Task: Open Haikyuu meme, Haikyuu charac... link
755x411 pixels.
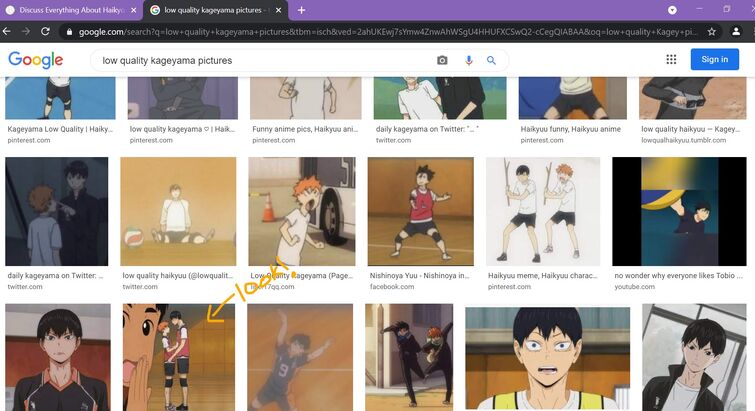Action: [543, 275]
